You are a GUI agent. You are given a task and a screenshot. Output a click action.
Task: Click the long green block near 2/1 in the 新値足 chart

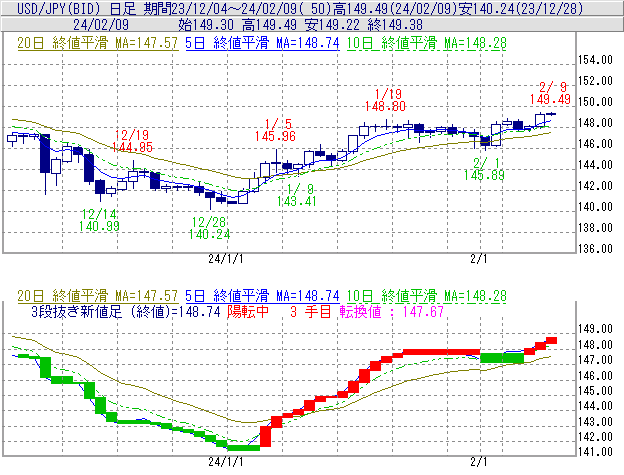(502, 358)
